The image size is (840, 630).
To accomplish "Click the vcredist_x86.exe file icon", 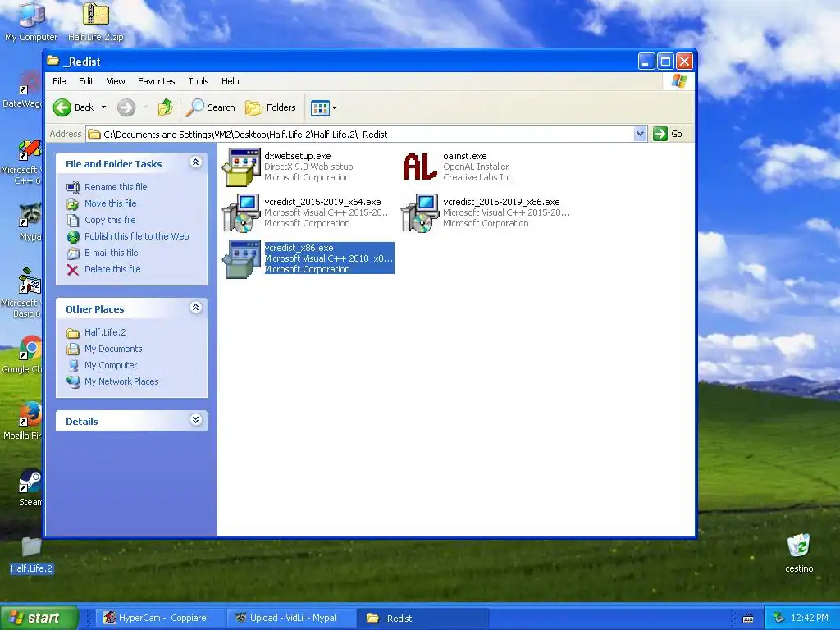I will (x=242, y=259).
